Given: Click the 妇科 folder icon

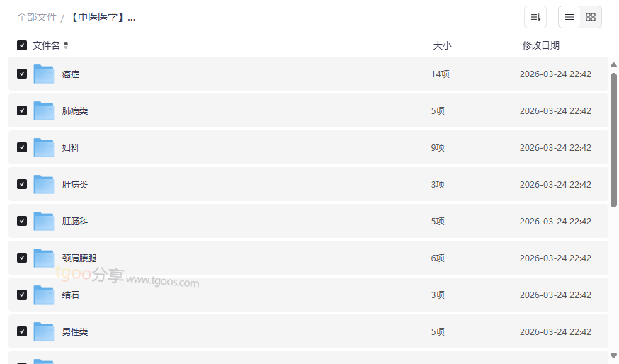Looking at the screenshot, I should click(44, 147).
